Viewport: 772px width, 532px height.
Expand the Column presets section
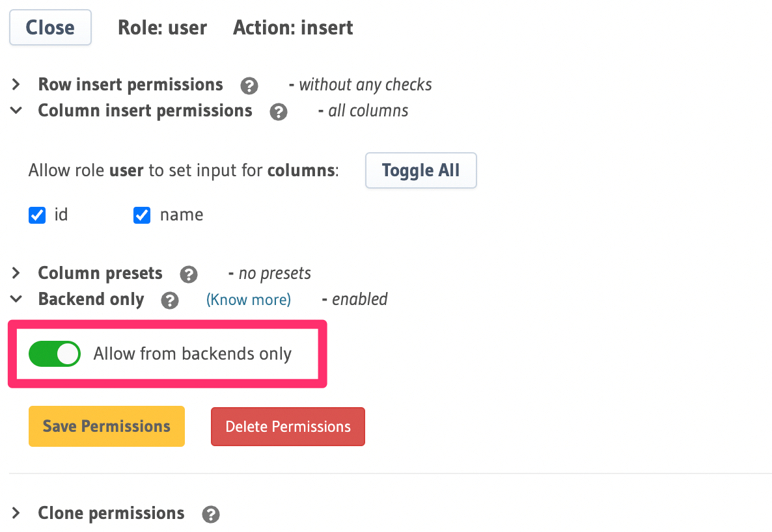click(x=15, y=273)
